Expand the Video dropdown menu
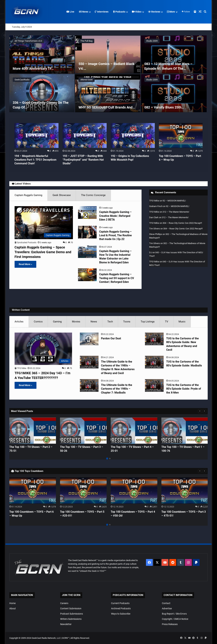Image resolution: width=217 pixels, height=644 pixels. click(x=138, y=12)
